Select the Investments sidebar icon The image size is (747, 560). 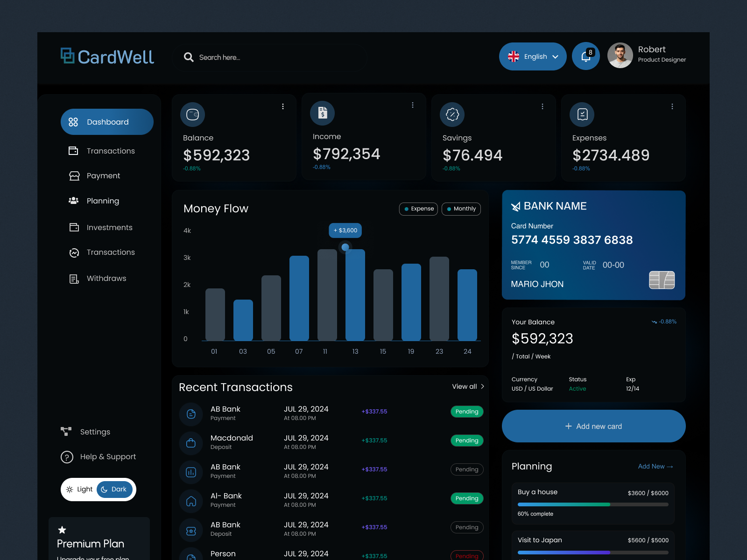(73, 227)
